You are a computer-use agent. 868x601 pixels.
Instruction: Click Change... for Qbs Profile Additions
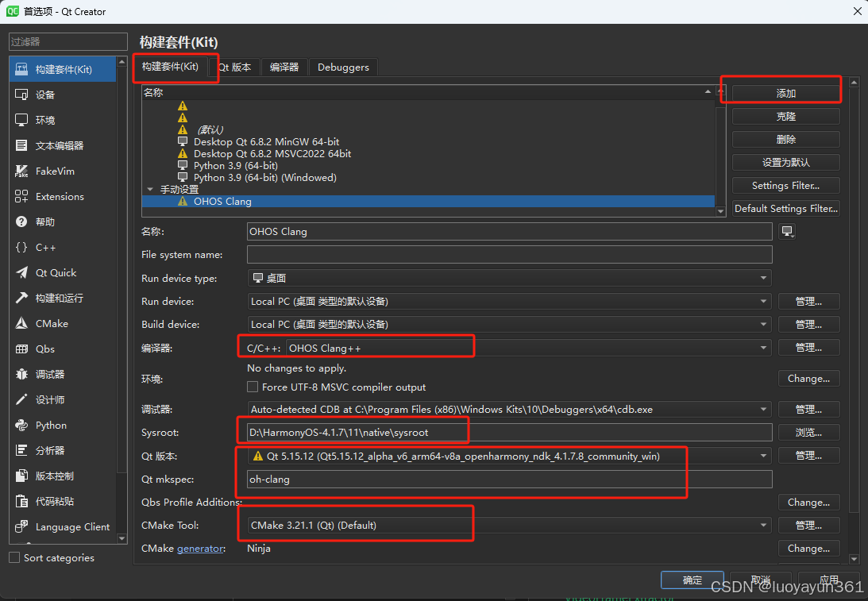click(808, 502)
